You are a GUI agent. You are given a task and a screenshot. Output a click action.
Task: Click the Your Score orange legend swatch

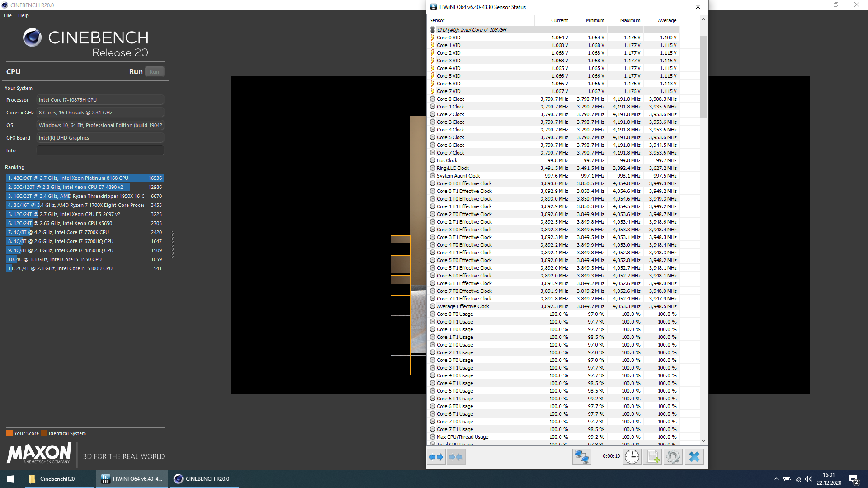point(9,433)
